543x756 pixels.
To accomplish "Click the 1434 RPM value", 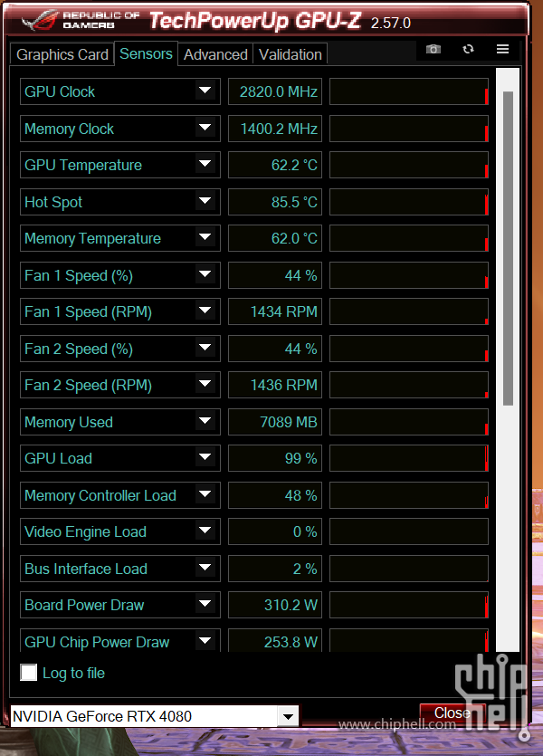I will [275, 311].
